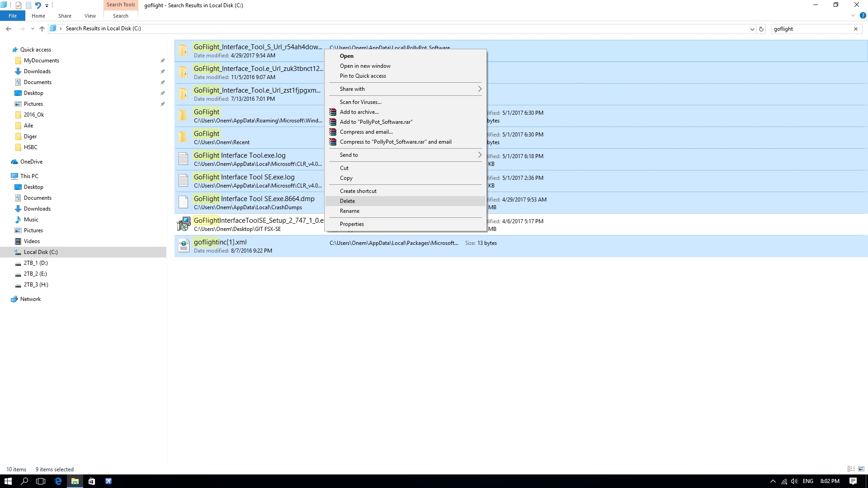
Task: Open the File ribbon tab
Action: click(13, 16)
